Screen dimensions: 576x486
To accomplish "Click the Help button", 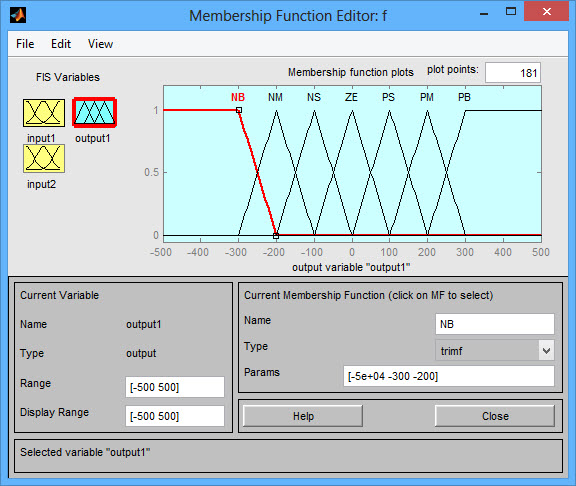I will (x=303, y=416).
